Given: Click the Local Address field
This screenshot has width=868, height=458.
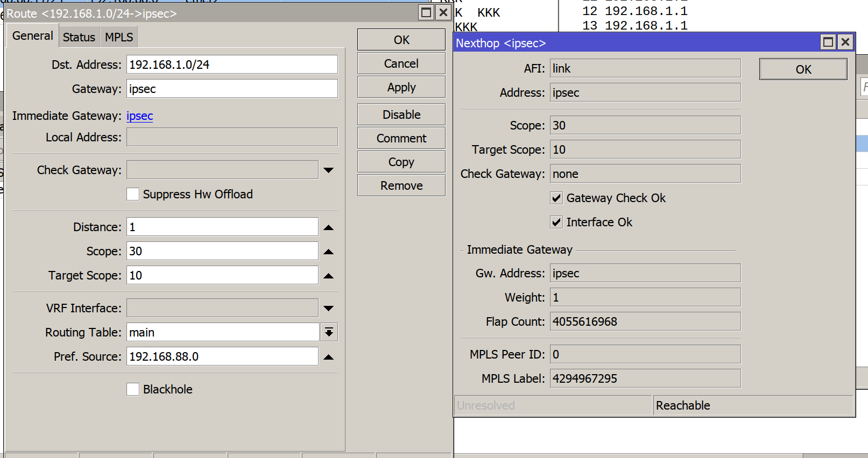Looking at the screenshot, I should click(x=232, y=137).
